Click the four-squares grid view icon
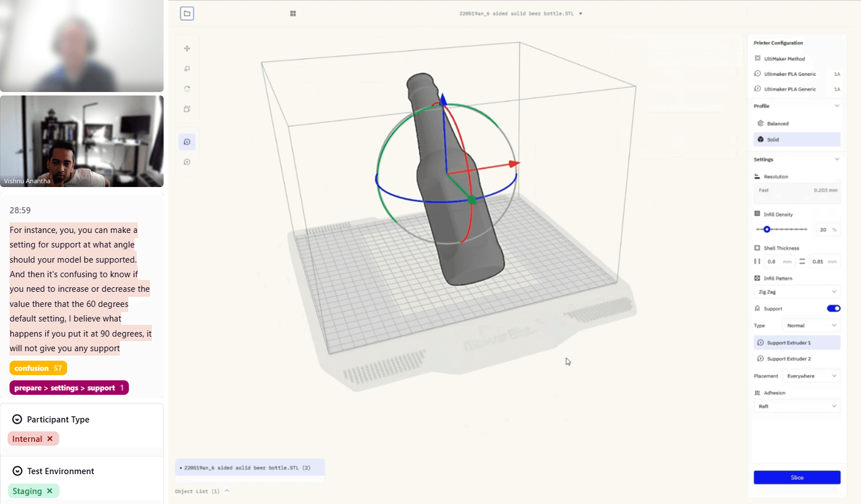This screenshot has height=504, width=861. pos(293,14)
